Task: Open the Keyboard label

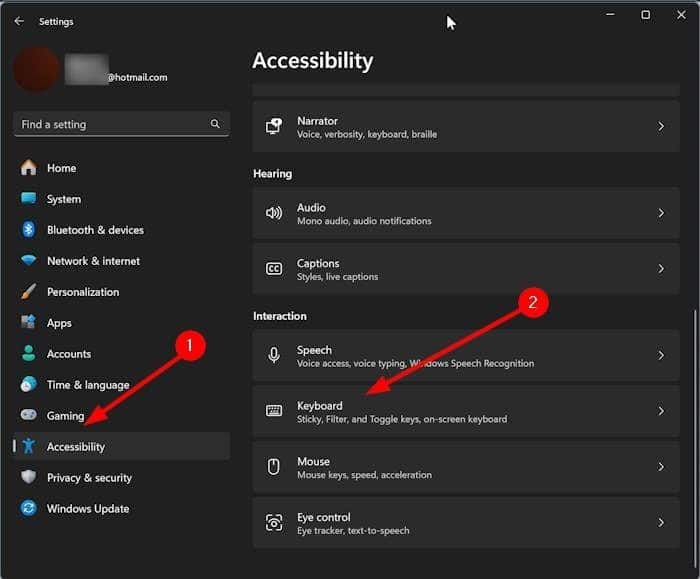Action: pos(320,405)
